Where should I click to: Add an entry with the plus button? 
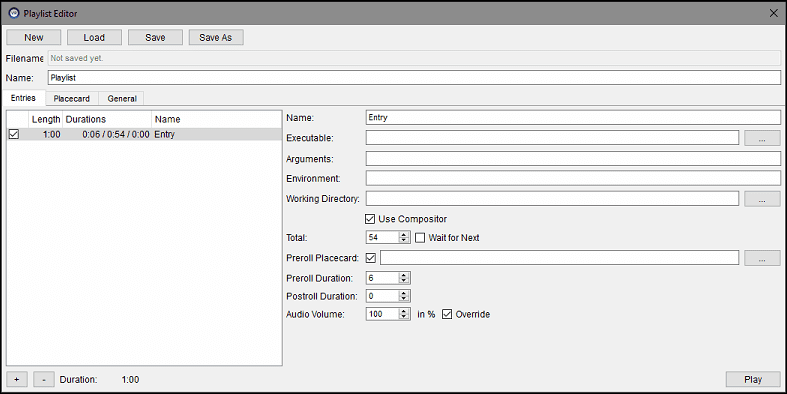click(x=17, y=379)
